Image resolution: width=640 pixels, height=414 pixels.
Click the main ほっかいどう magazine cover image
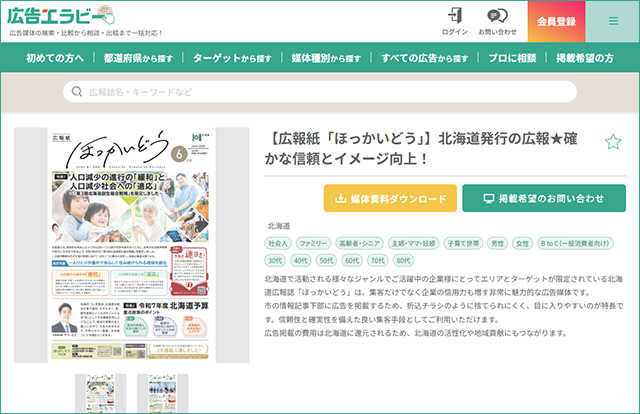(x=132, y=245)
